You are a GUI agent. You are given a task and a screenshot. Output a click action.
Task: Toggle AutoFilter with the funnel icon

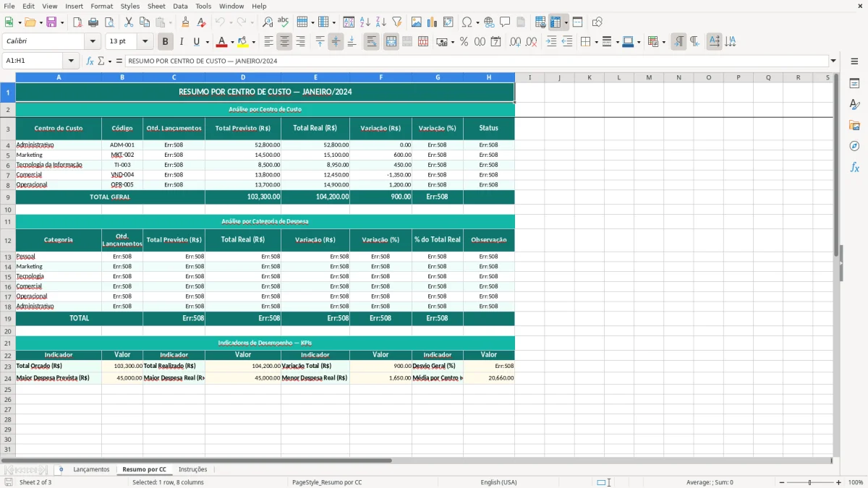(x=396, y=22)
